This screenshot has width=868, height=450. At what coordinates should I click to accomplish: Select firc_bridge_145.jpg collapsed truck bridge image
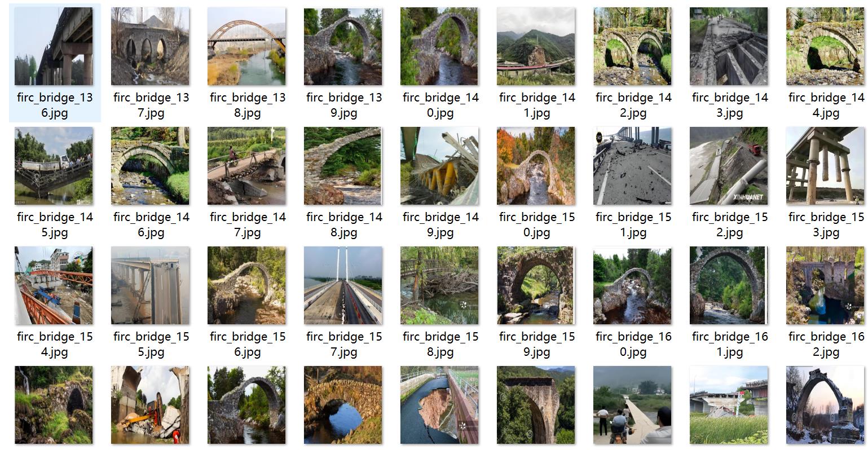click(x=54, y=166)
